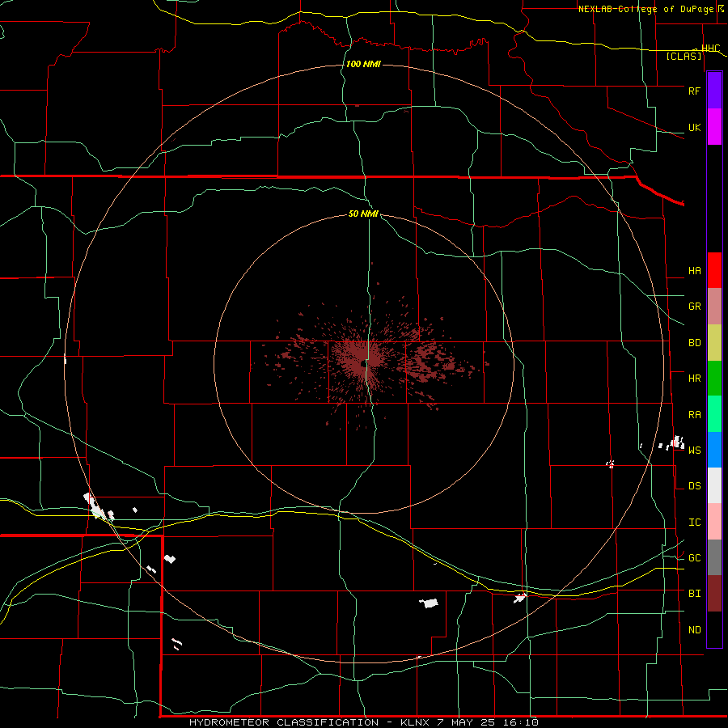Click the "50 NMI" range ring label
Viewport: 728px width, 728px height.
363,214
